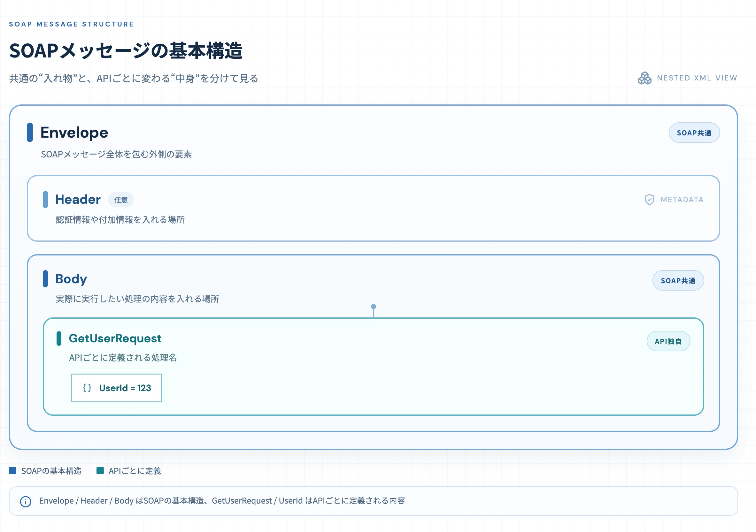Screen dimensions: 756x532
Task: Select the UserId = 123 box
Action: click(117, 388)
